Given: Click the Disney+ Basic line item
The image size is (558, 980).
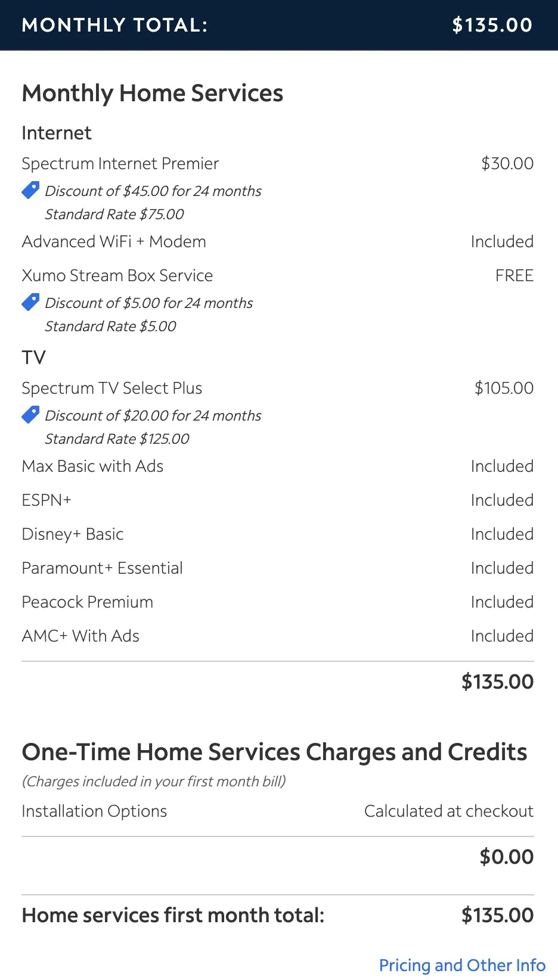Looking at the screenshot, I should point(73,534).
